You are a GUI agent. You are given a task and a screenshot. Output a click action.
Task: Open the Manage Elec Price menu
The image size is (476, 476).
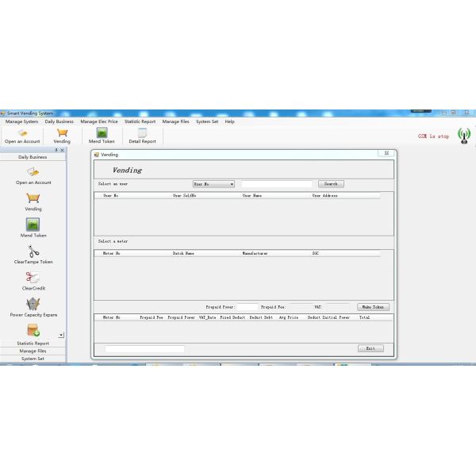(99, 121)
